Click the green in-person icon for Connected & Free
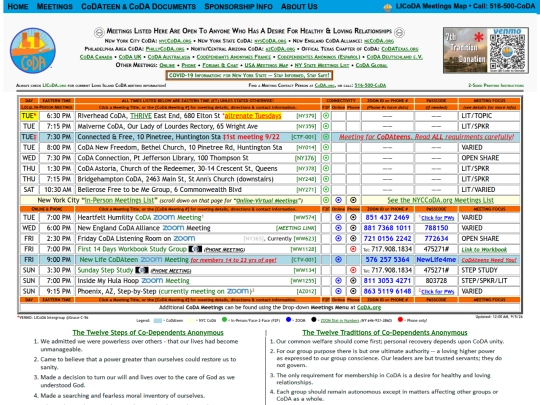 click(x=326, y=137)
